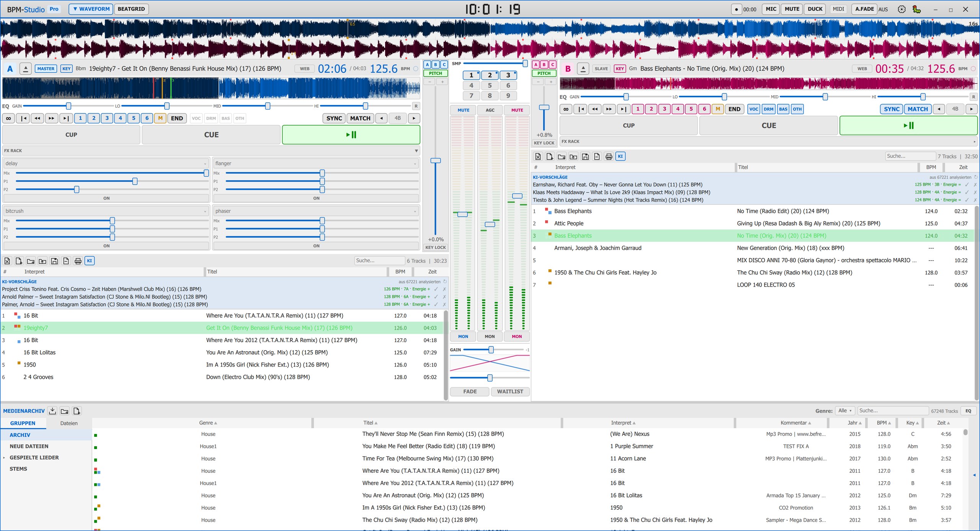Screen dimensions: 980x531
Task: Click CUP button on deck B
Action: pos(629,125)
